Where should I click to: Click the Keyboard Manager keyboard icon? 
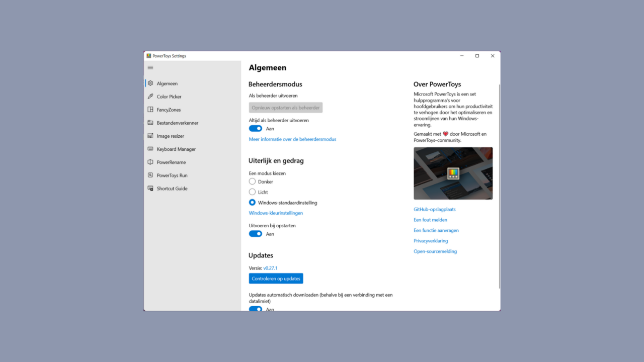pyautogui.click(x=150, y=149)
